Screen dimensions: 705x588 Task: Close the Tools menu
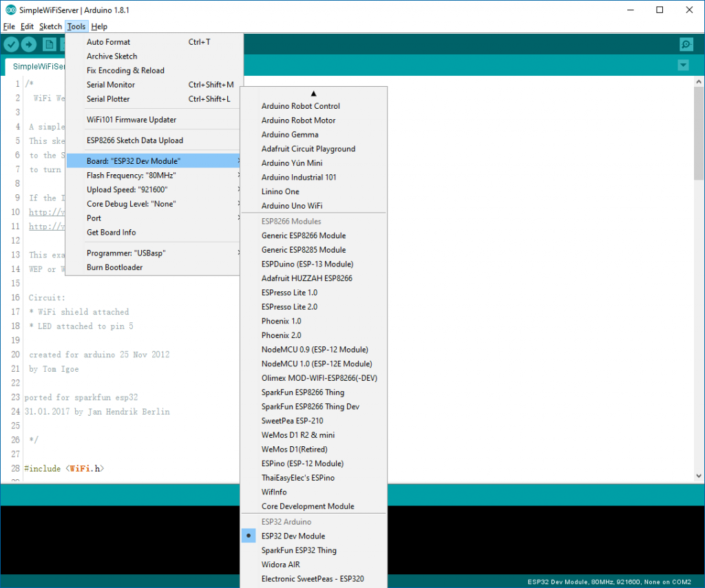click(x=76, y=27)
